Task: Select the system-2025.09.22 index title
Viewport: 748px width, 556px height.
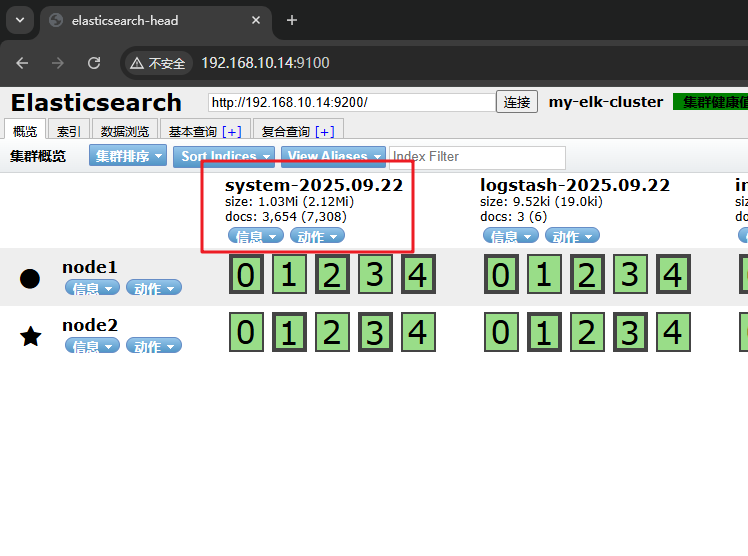Action: click(314, 185)
